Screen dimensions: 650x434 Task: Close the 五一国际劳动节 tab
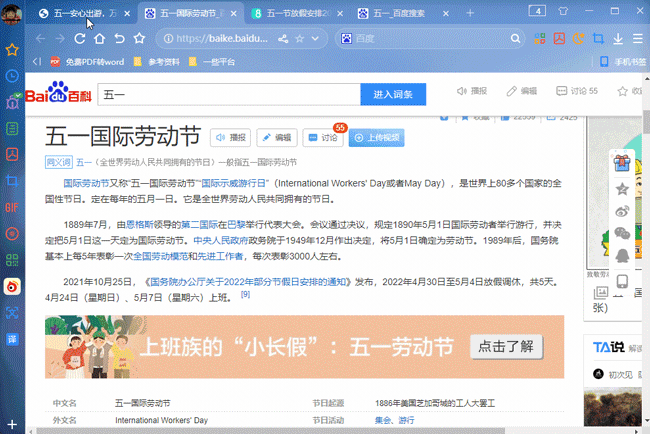coord(234,14)
